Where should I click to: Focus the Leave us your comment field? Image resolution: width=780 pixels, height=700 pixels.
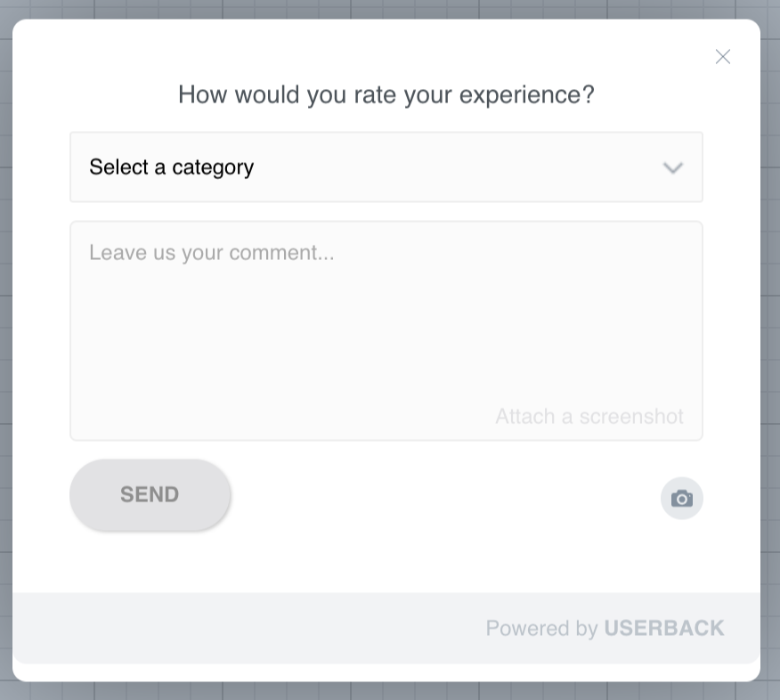coord(386,330)
